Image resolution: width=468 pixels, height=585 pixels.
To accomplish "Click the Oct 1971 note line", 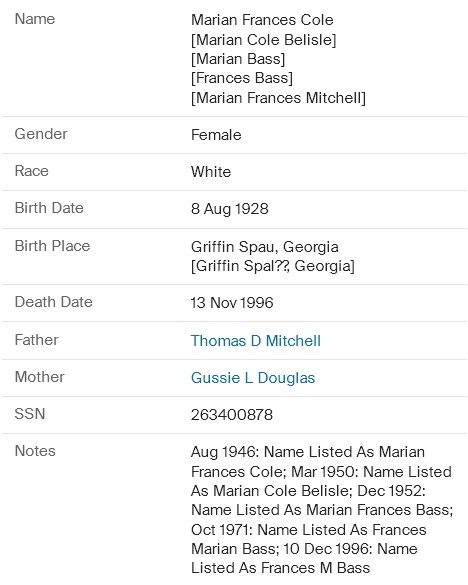I will (x=309, y=530).
